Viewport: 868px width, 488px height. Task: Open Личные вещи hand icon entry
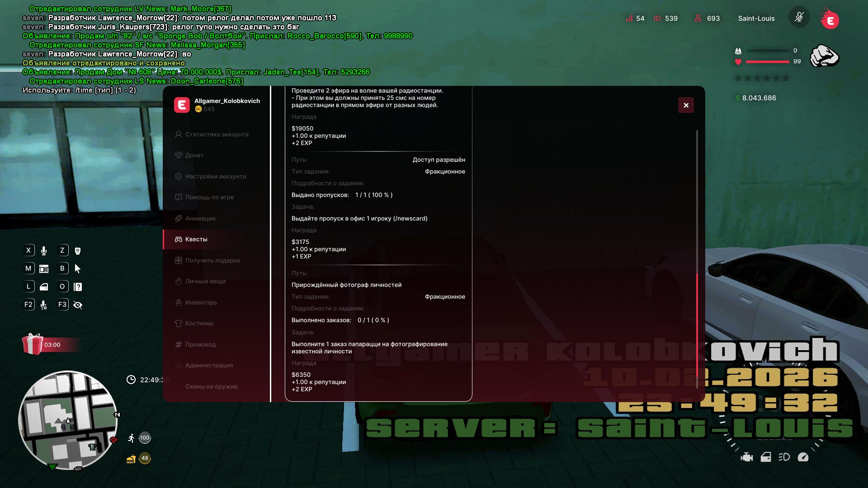pos(205,282)
